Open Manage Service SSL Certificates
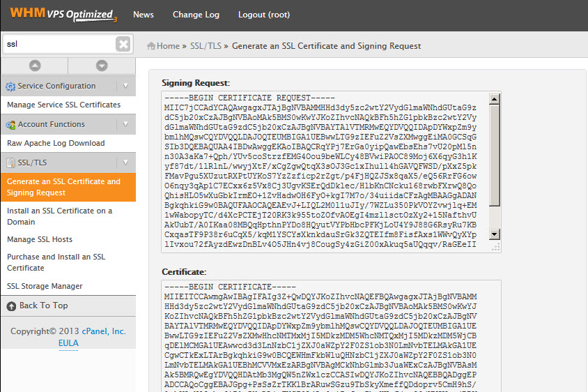This screenshot has width=588, height=392. [x=63, y=105]
